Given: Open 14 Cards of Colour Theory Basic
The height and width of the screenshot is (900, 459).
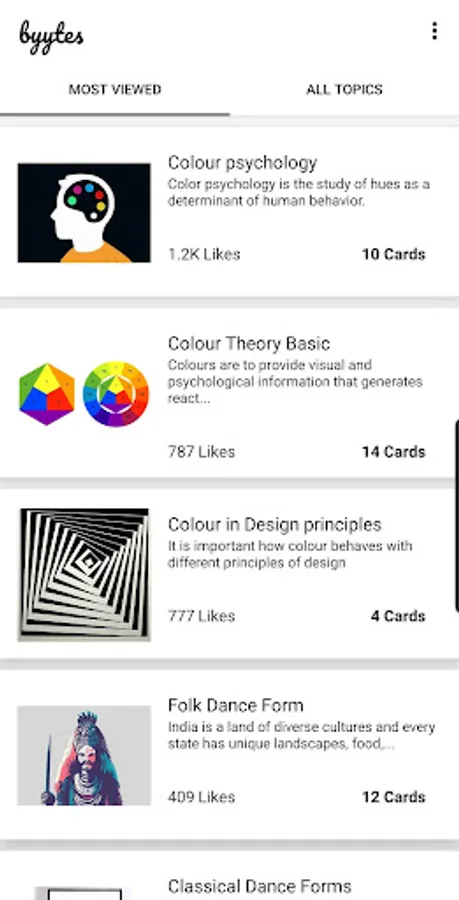Looking at the screenshot, I should click(x=394, y=452).
